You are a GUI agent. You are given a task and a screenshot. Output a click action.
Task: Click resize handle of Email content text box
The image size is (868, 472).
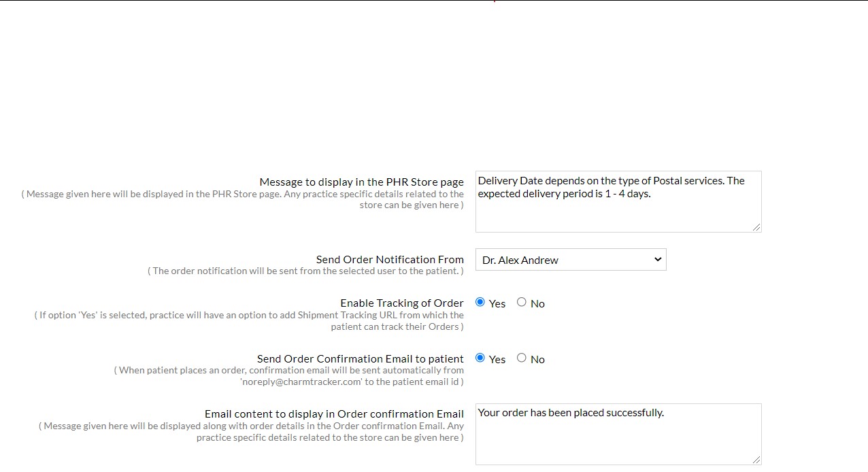point(756,460)
